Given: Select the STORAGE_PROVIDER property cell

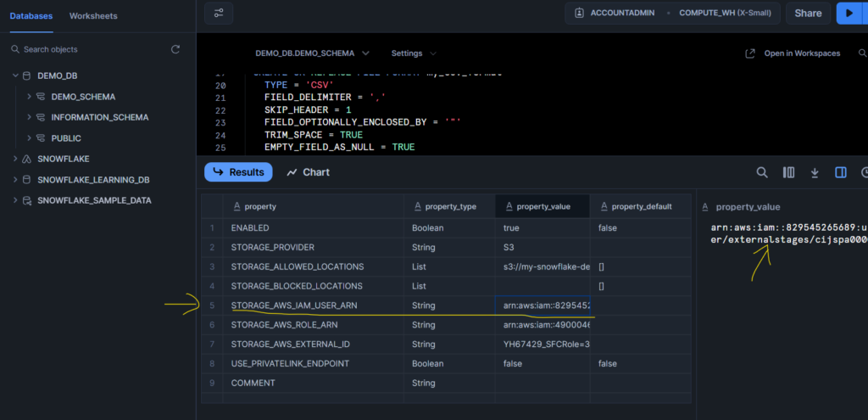Looking at the screenshot, I should 314,247.
